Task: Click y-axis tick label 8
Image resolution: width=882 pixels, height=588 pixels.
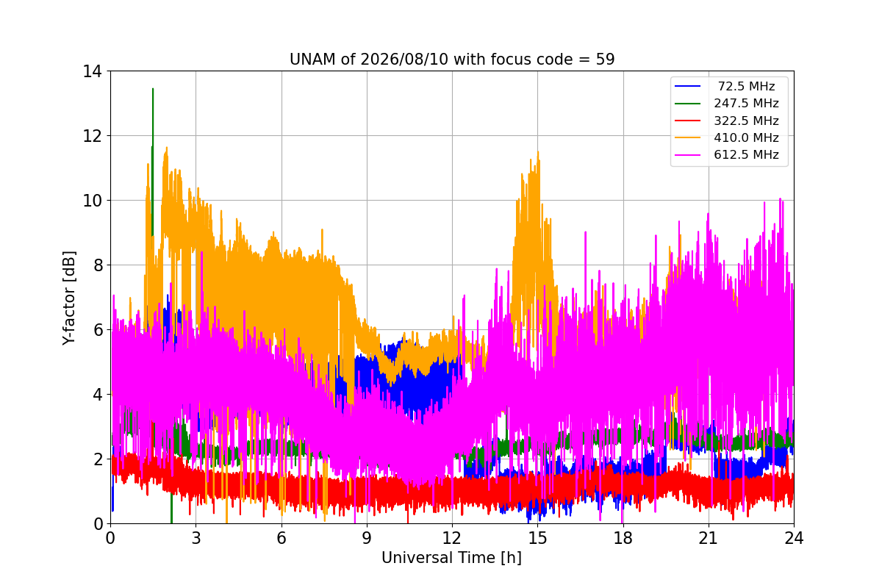Action: pos(97,265)
